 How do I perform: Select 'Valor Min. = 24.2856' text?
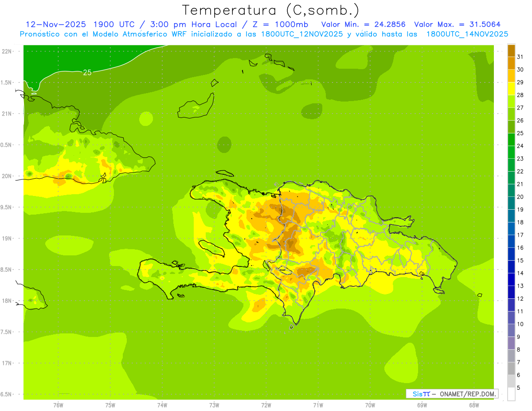point(363,24)
